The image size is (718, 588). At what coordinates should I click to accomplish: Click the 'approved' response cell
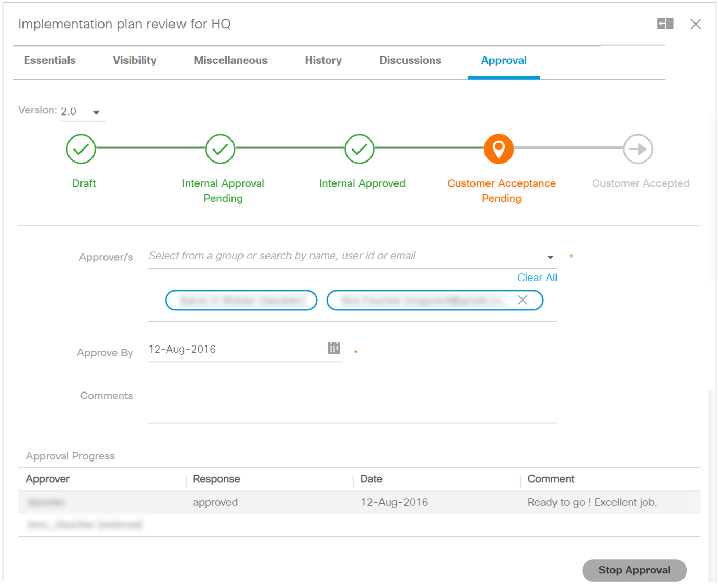(215, 502)
